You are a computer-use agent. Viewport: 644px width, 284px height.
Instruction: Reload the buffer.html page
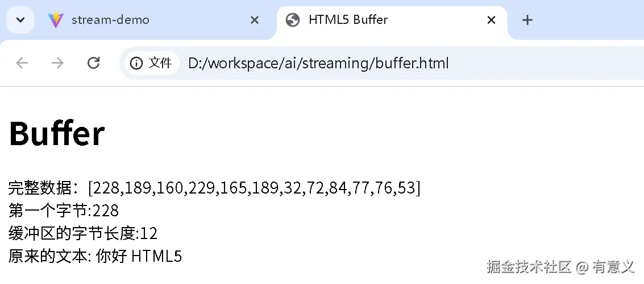pyautogui.click(x=94, y=63)
